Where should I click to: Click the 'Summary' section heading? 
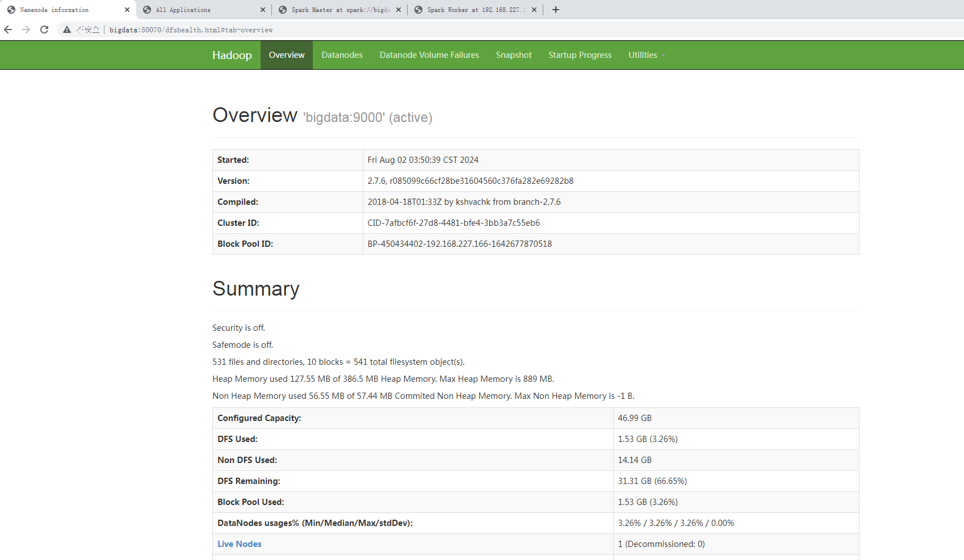256,289
